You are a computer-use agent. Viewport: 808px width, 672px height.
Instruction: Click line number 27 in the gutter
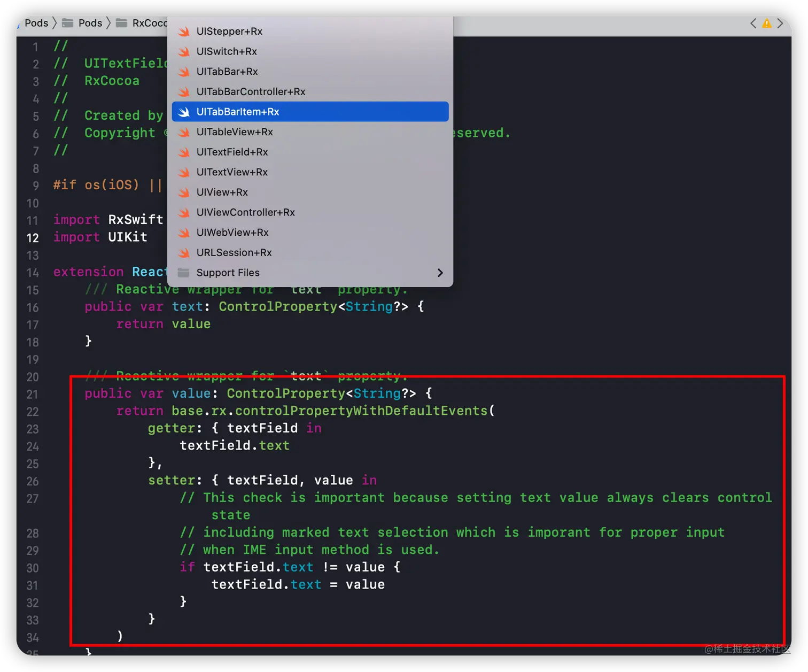tap(33, 499)
